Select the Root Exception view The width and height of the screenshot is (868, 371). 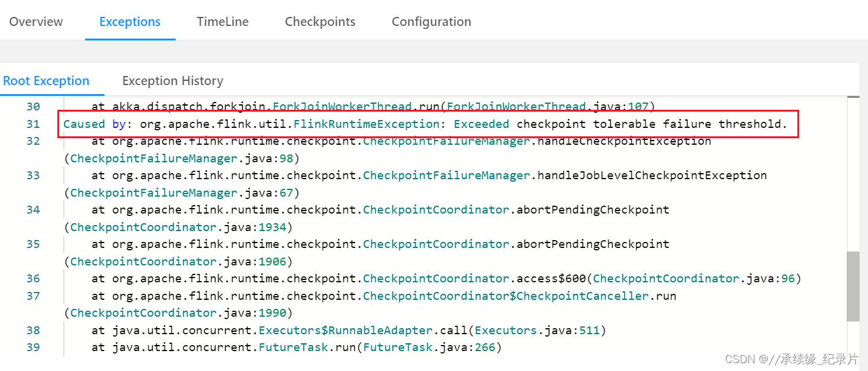click(x=46, y=80)
